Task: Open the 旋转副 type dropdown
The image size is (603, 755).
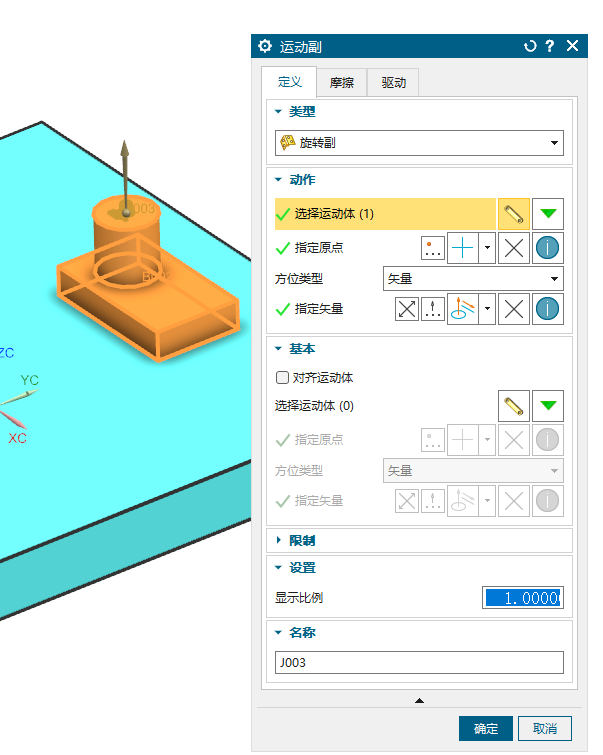Action: tap(419, 143)
